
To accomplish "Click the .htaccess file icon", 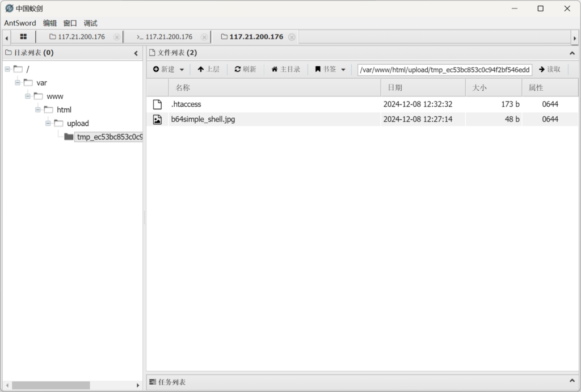I will 157,104.
